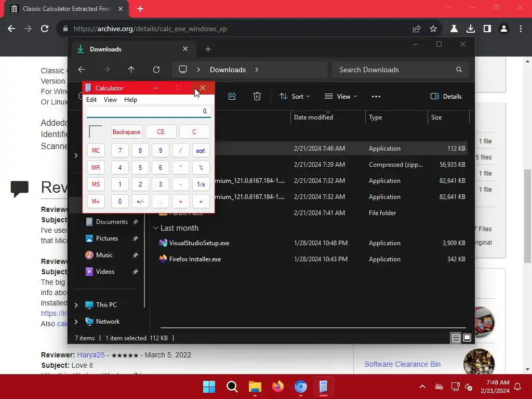Open Chrome downloads icon

pyautogui.click(x=471, y=29)
